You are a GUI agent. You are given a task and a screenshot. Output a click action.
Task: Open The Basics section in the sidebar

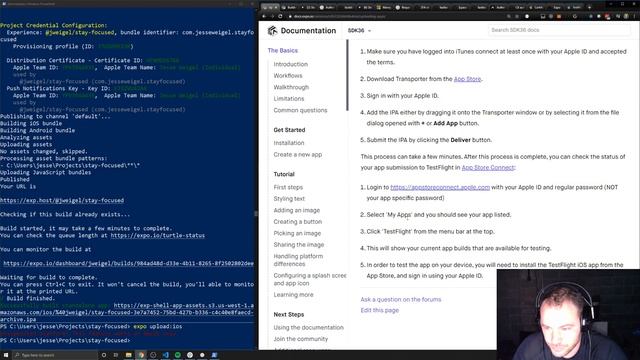(283, 51)
